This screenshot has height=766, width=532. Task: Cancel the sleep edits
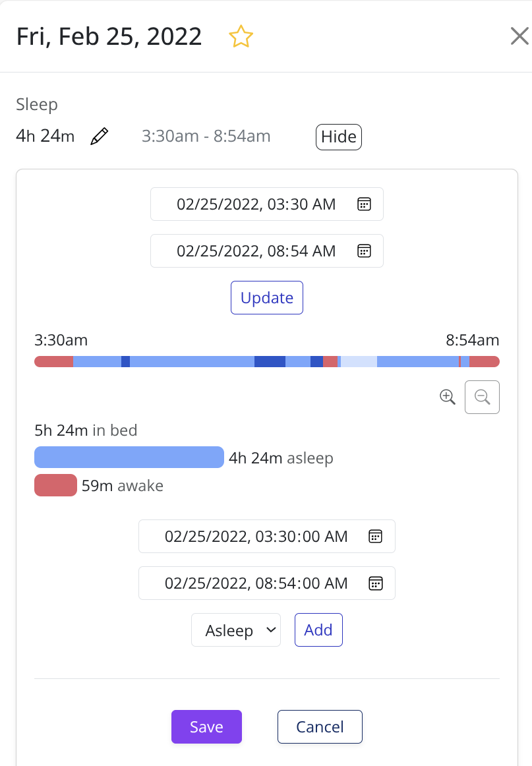(320, 726)
